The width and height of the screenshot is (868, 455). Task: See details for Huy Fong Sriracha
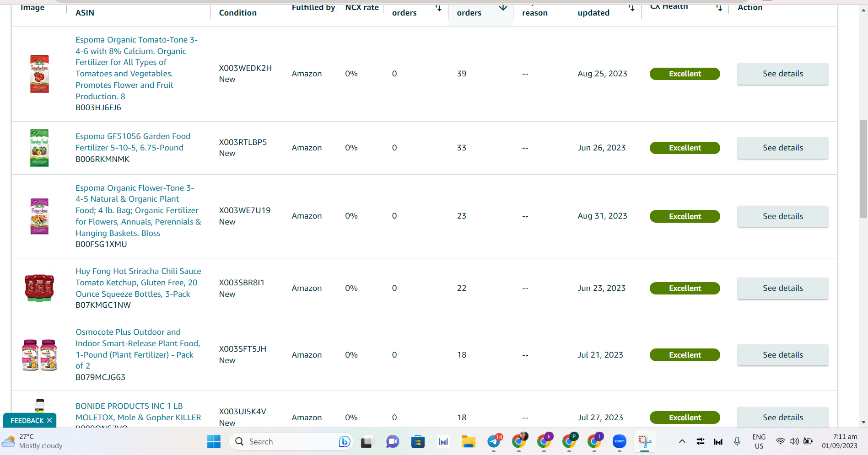point(782,288)
